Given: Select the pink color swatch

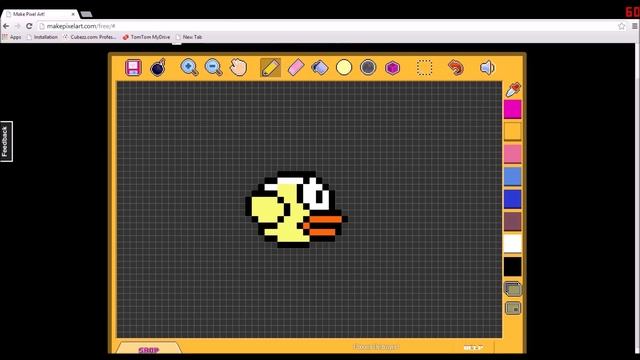Looking at the screenshot, I should click(512, 154).
